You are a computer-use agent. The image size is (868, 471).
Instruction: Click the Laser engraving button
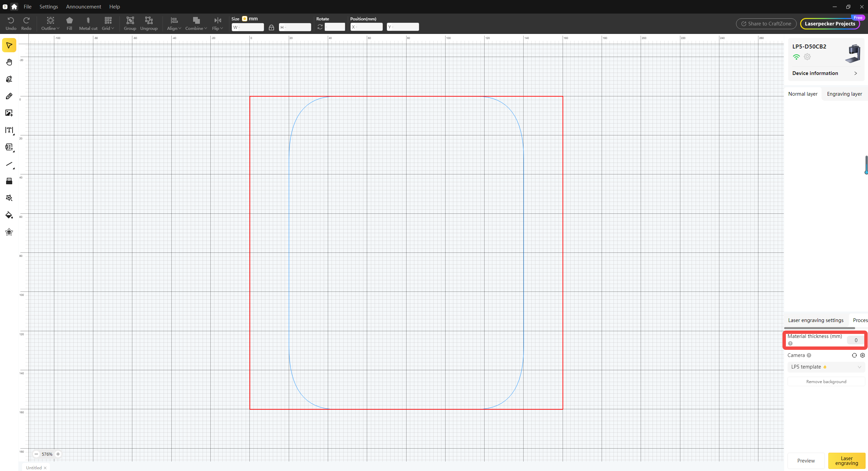[846, 460]
